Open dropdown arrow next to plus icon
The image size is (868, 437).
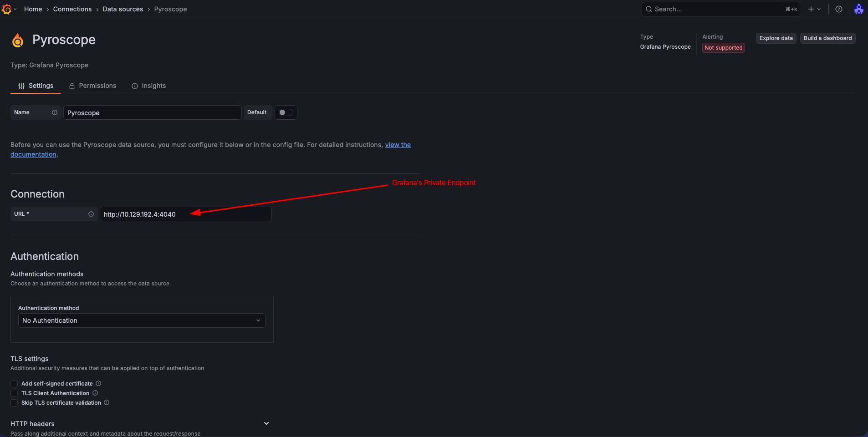819,9
